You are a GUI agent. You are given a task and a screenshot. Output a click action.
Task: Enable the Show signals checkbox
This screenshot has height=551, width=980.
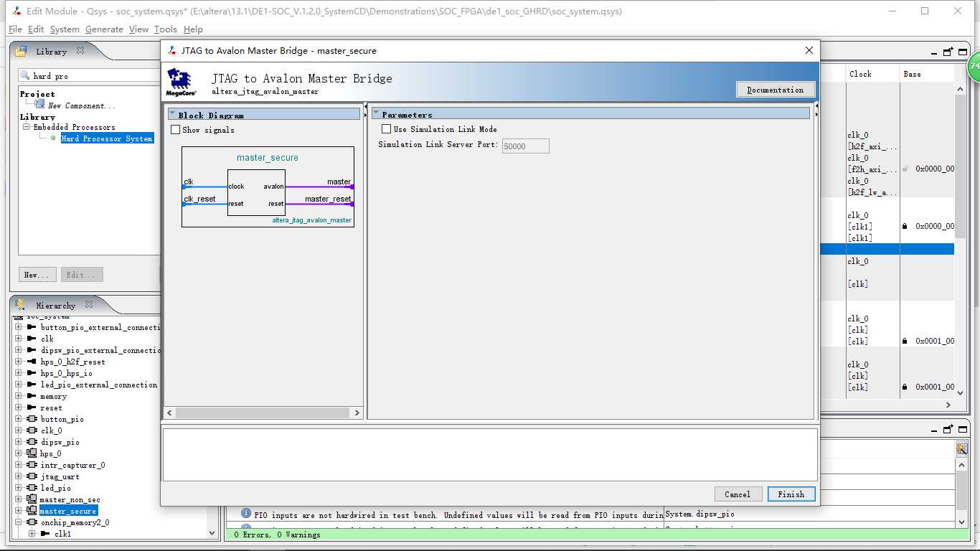click(x=176, y=130)
